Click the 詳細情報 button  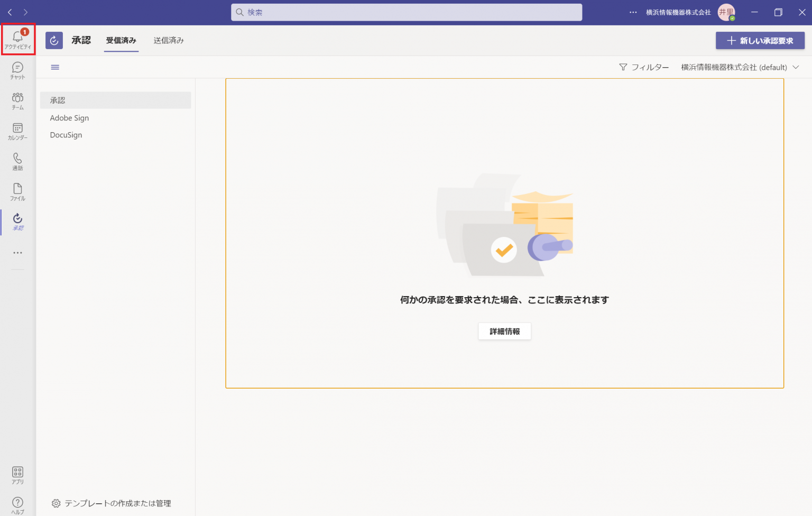pos(504,331)
